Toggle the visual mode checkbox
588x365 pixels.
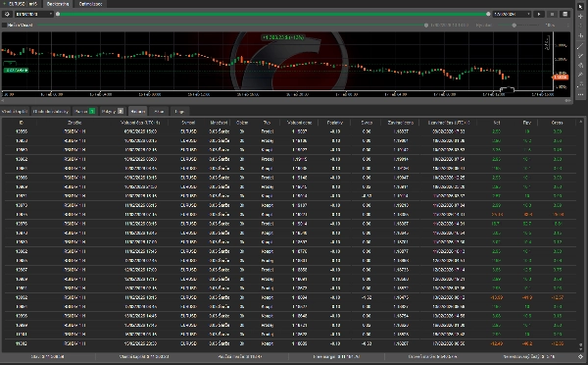[5, 26]
